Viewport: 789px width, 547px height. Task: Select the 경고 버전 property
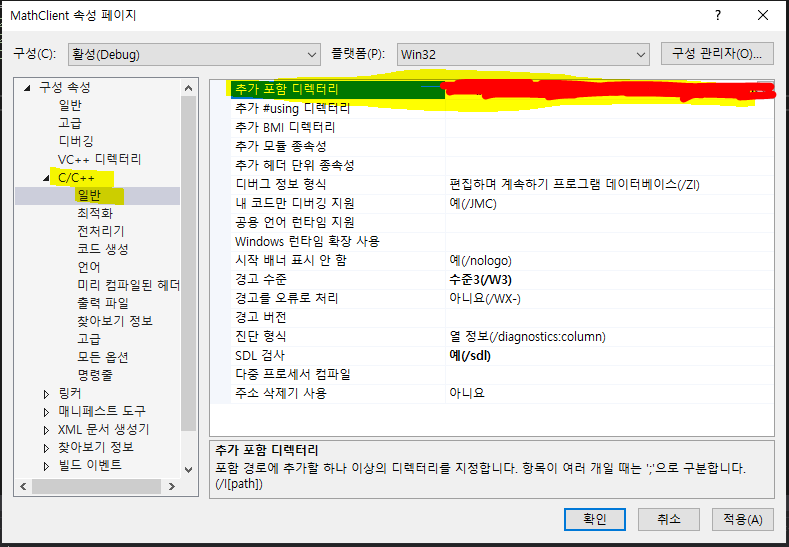click(261, 318)
